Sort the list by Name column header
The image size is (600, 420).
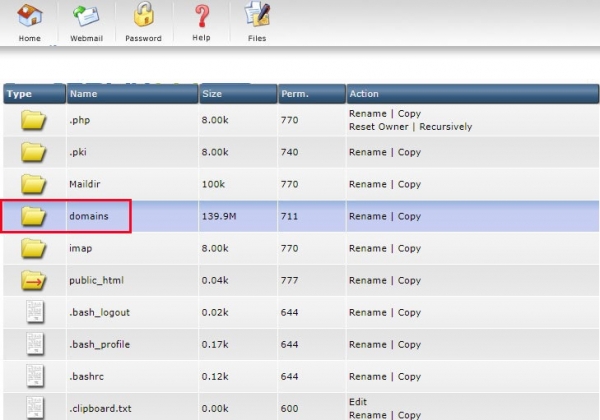[83, 94]
